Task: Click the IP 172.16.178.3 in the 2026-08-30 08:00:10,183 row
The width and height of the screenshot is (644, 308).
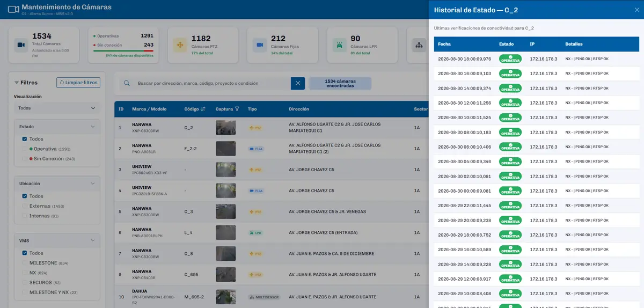Action: (x=544, y=132)
